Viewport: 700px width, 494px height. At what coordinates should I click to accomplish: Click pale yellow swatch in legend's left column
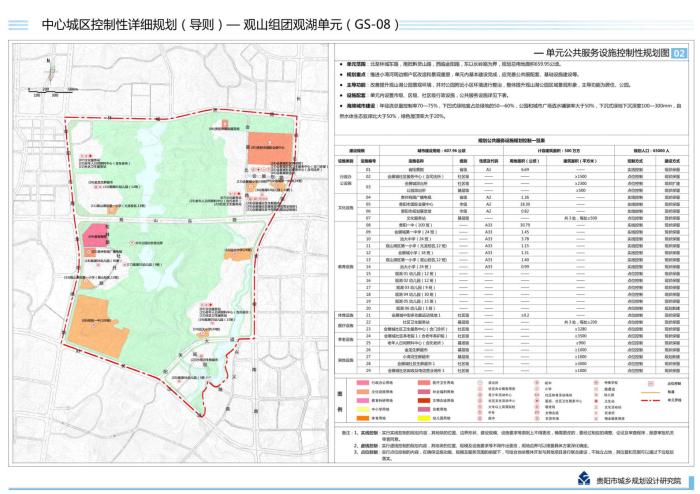click(362, 409)
